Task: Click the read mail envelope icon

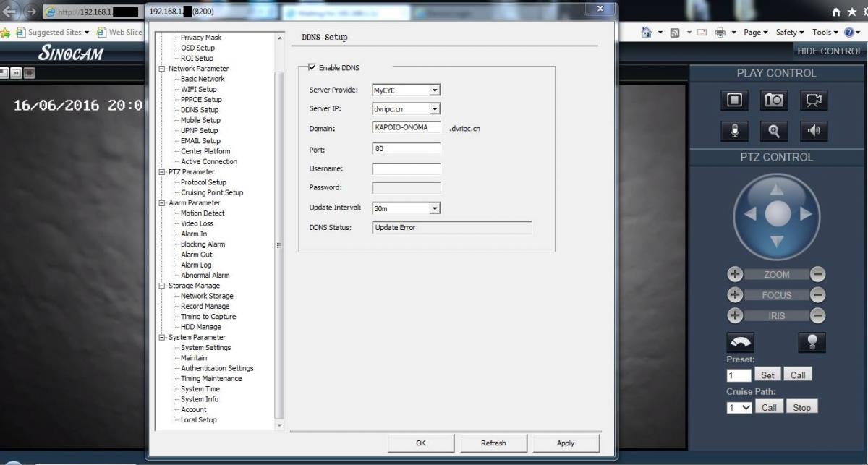Action: [702, 33]
